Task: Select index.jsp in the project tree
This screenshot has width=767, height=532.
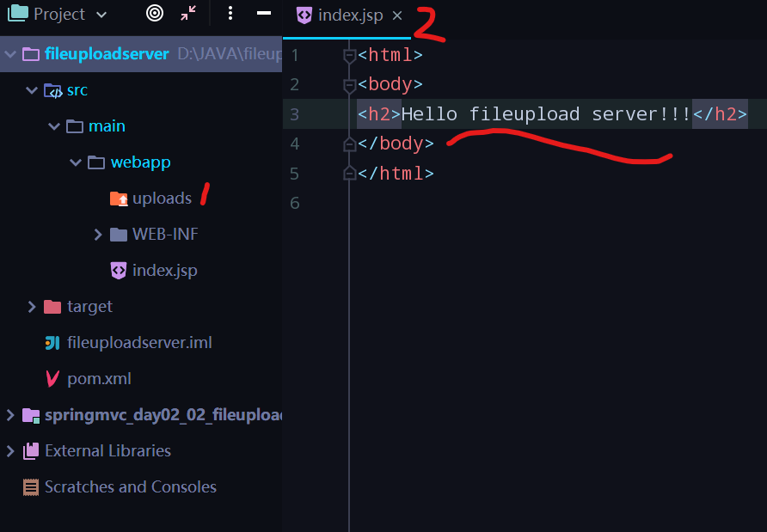Action: 164,271
